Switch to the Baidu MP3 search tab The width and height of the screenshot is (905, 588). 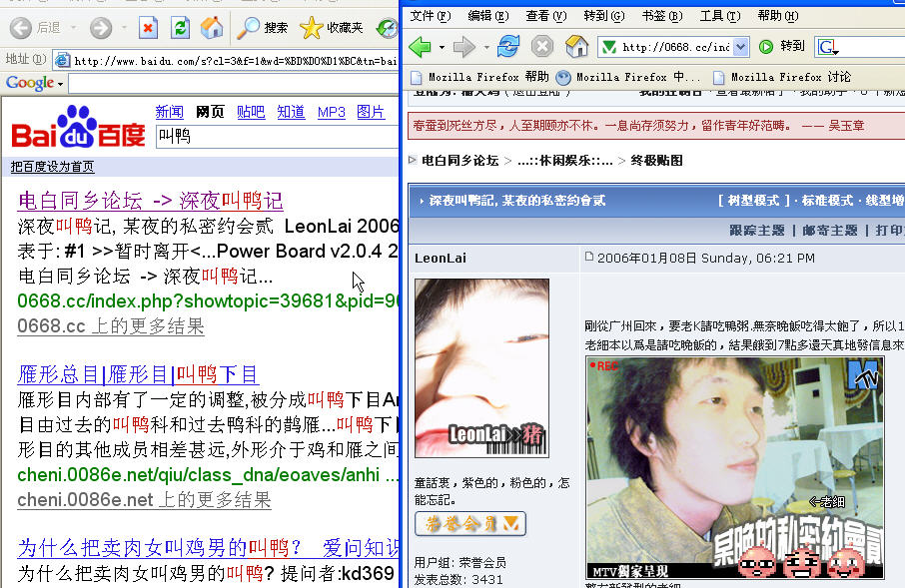click(331, 112)
